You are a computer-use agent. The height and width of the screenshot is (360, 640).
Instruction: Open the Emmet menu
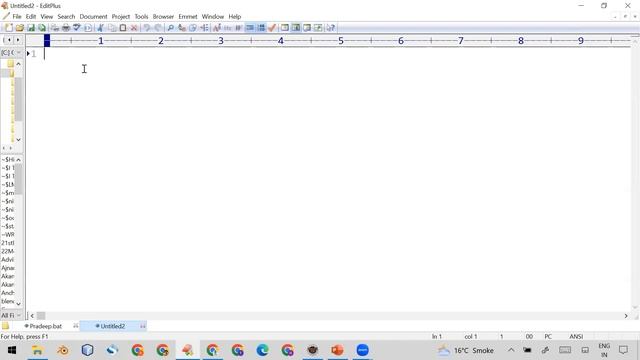188,17
